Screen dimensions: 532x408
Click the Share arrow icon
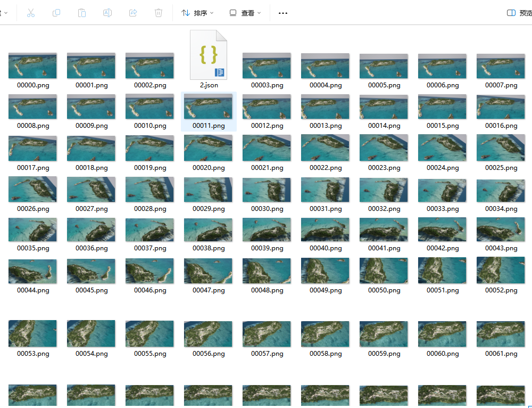(x=133, y=13)
